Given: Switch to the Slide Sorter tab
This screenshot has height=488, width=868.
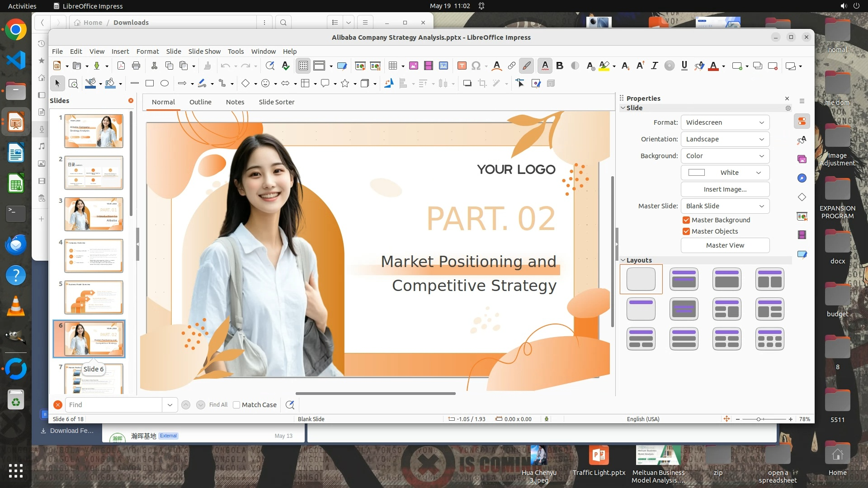Looking at the screenshot, I should pyautogui.click(x=276, y=102).
